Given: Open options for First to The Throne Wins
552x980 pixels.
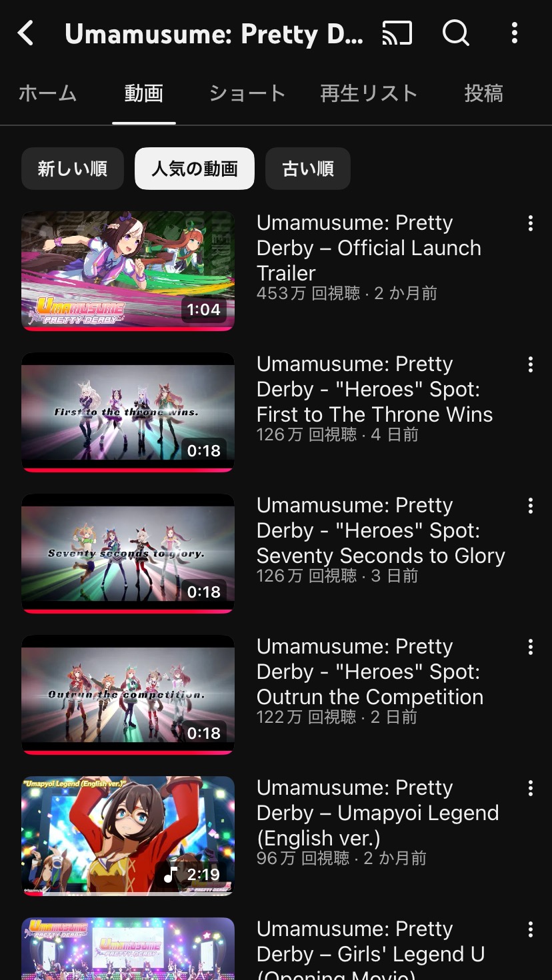Looking at the screenshot, I should pos(531,364).
